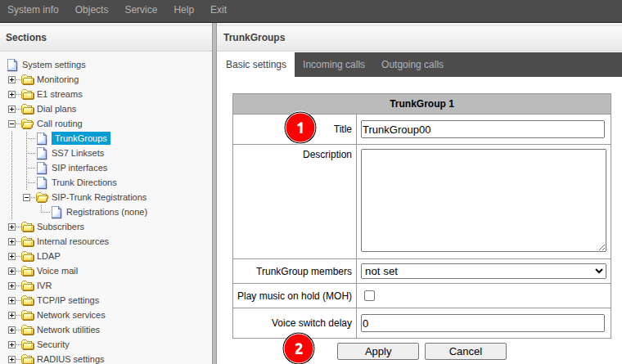The image size is (622, 364).
Task: Expand the Network services tree node
Action: click(12, 315)
